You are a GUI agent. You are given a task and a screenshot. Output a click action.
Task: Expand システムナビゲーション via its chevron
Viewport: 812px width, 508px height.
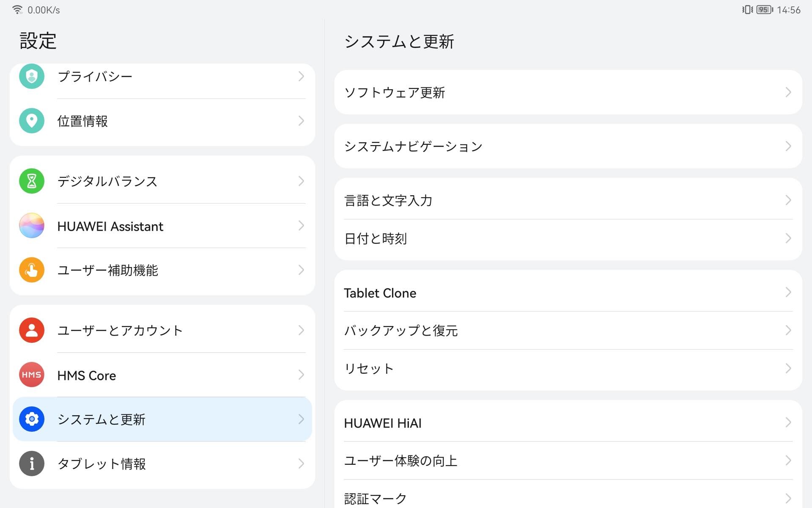point(788,146)
